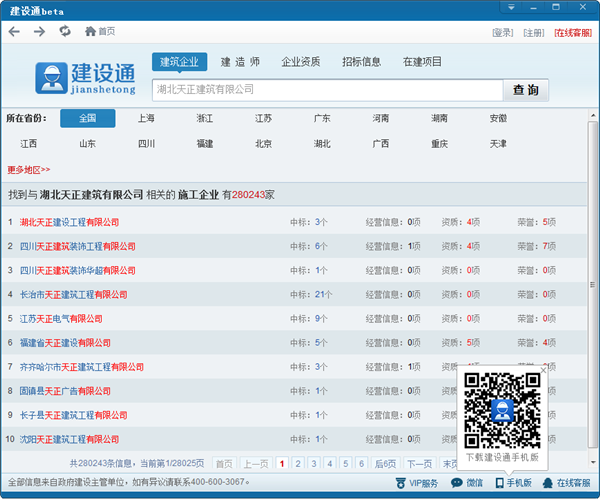
Task: Click the refresh icon in toolbar
Action: click(65, 32)
